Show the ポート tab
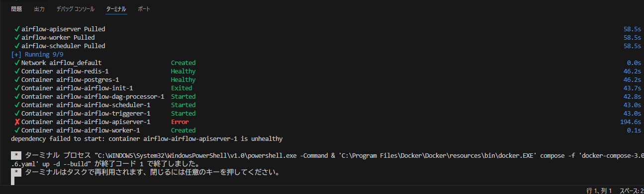The width and height of the screenshot is (644, 194). (144, 9)
